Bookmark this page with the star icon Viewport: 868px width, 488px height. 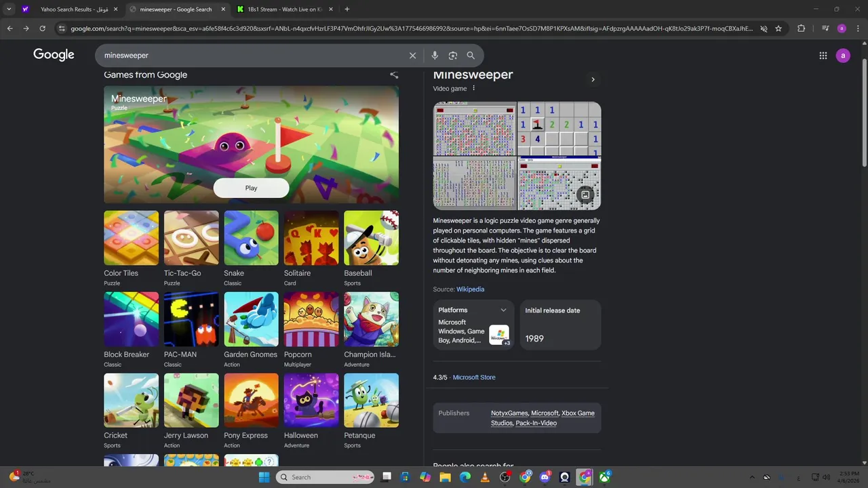[778, 28]
